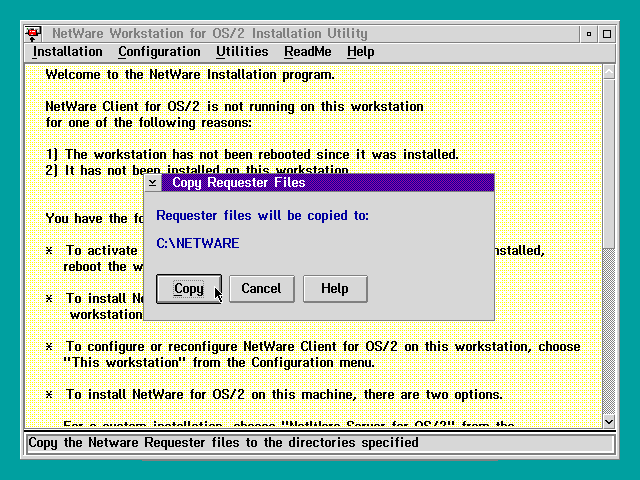Click 'Requester files will be copied to:' label
This screenshot has width=640, height=480.
262,216
